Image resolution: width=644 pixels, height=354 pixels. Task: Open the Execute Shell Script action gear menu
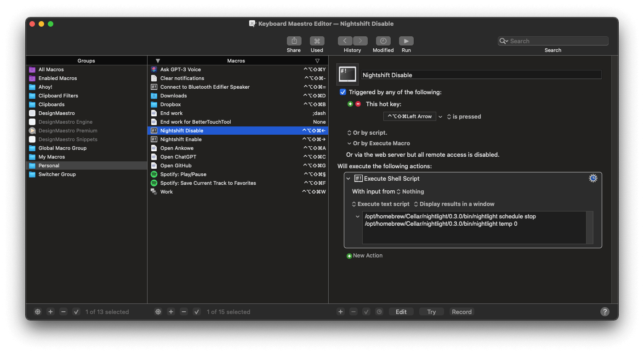tap(593, 178)
